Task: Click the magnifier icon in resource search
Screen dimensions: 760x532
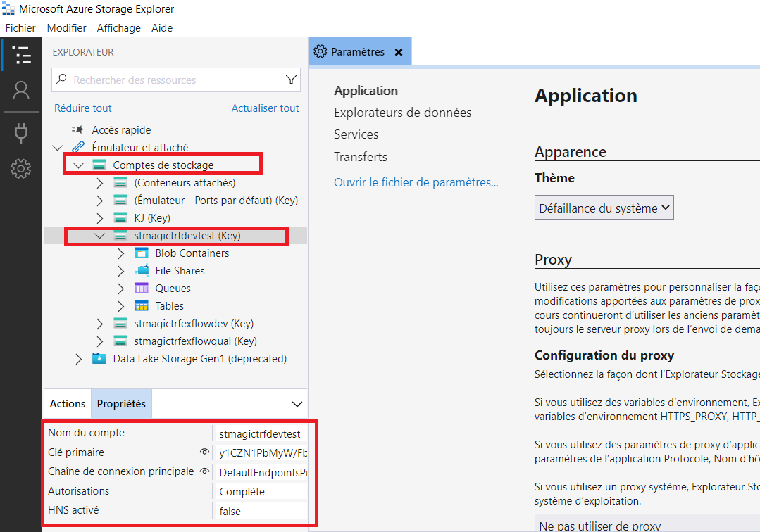Action: coord(61,79)
